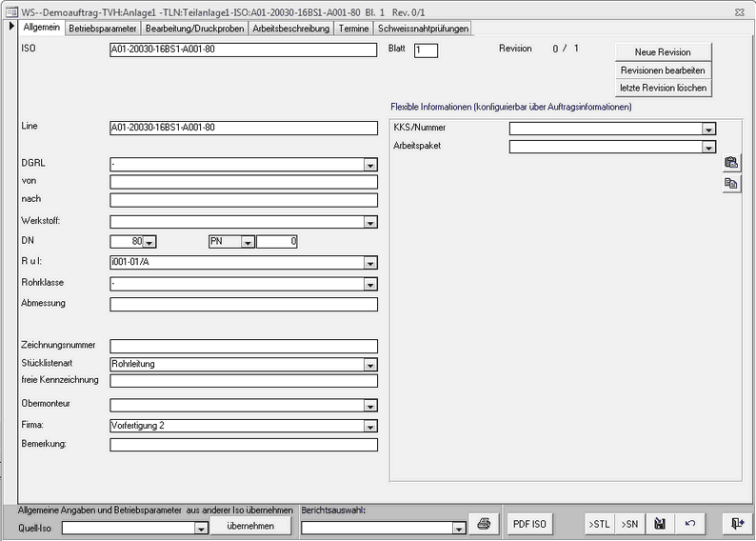
Task: Click the paste clipboard icon
Action: (730, 163)
